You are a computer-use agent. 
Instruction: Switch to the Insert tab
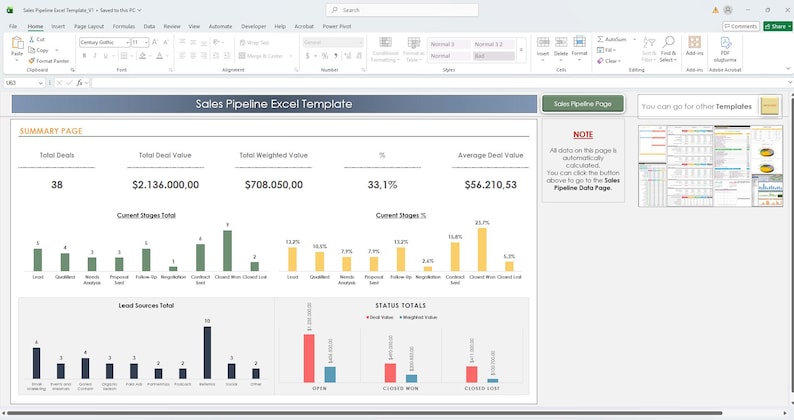point(58,26)
